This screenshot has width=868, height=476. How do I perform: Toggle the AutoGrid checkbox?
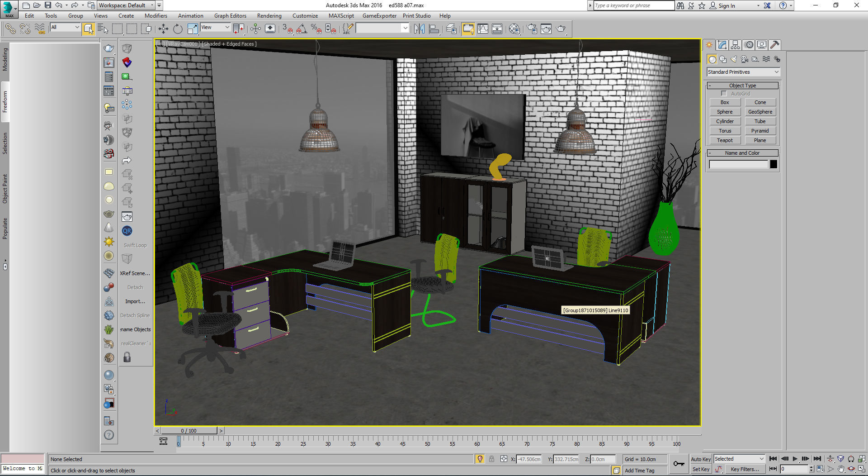724,94
